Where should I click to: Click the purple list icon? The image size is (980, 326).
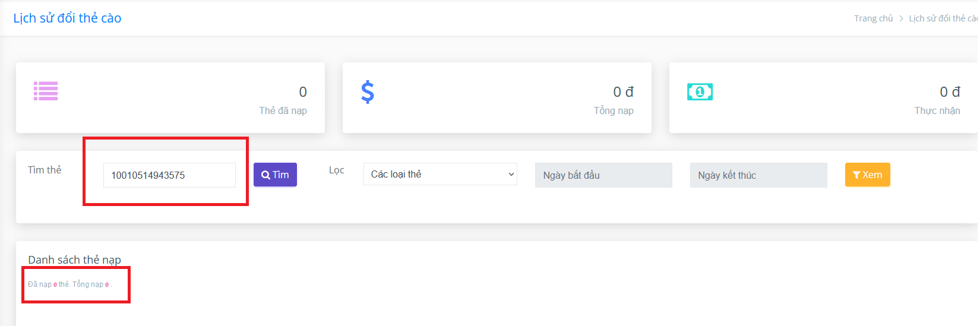(x=46, y=91)
